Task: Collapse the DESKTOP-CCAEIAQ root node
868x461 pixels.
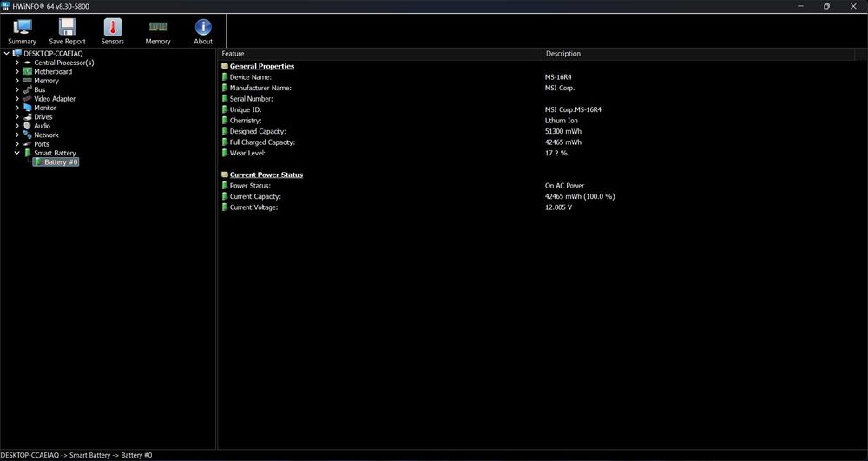Action: point(7,54)
